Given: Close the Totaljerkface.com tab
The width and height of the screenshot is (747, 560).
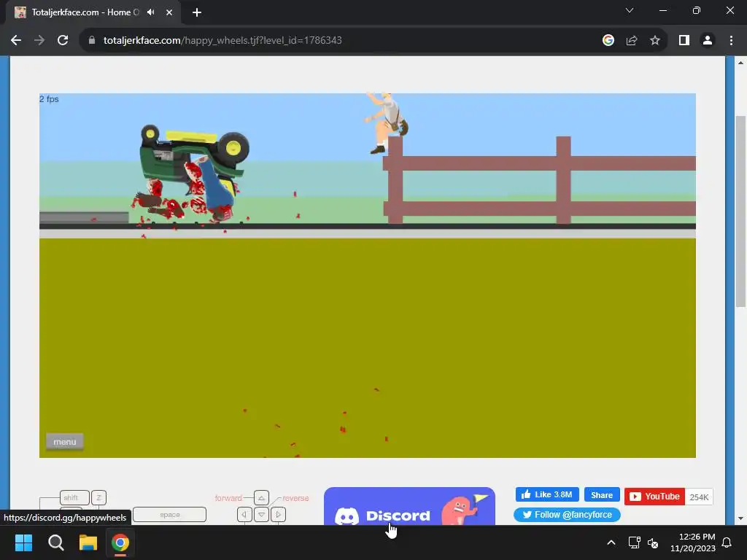Looking at the screenshot, I should pyautogui.click(x=169, y=12).
